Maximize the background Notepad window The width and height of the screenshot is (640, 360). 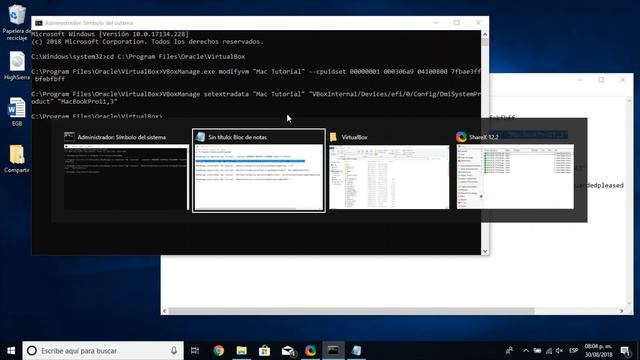point(601,80)
